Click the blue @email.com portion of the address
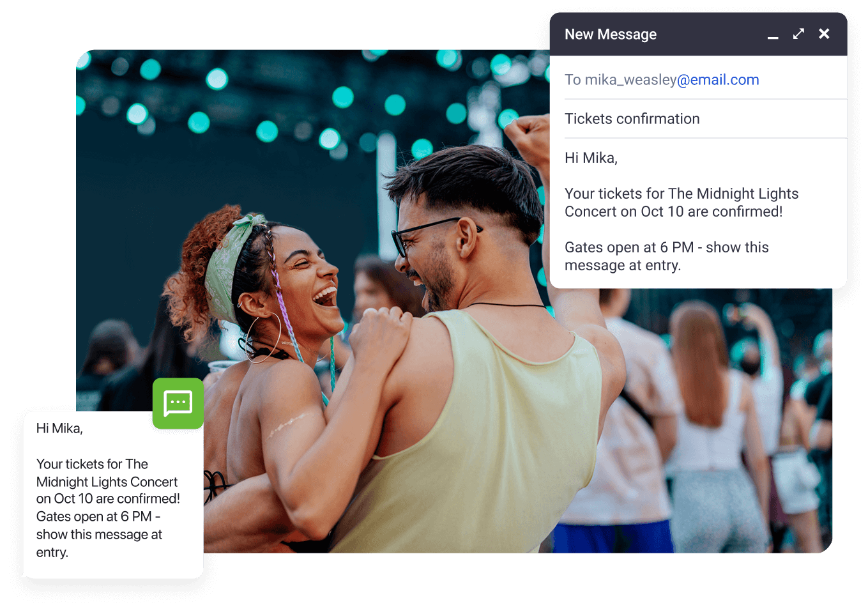 point(718,79)
